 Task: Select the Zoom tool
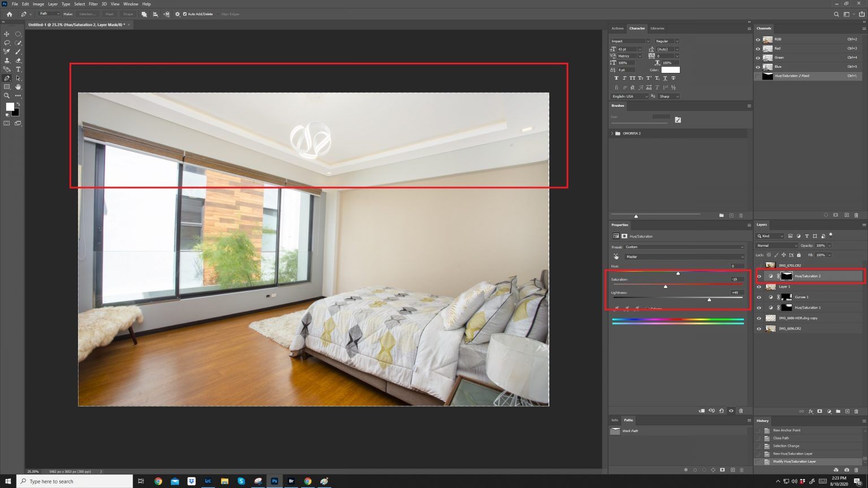point(7,96)
